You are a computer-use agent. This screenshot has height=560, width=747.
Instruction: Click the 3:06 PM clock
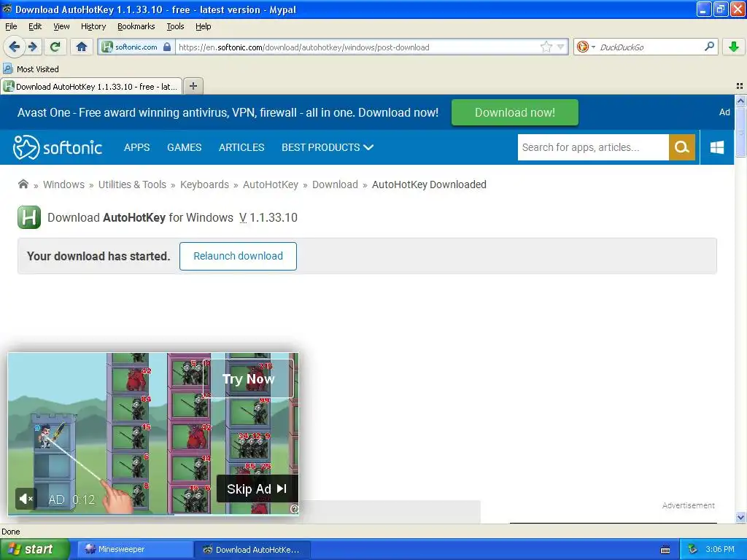720,550
